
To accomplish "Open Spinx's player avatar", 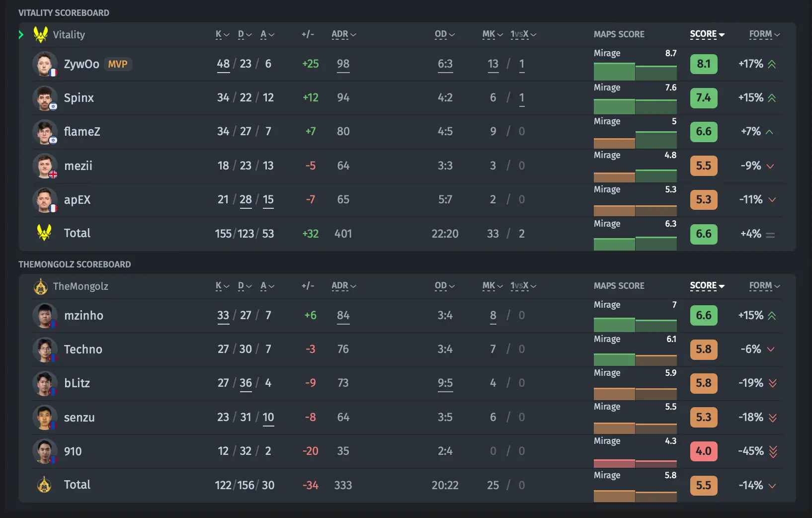I will tap(45, 97).
